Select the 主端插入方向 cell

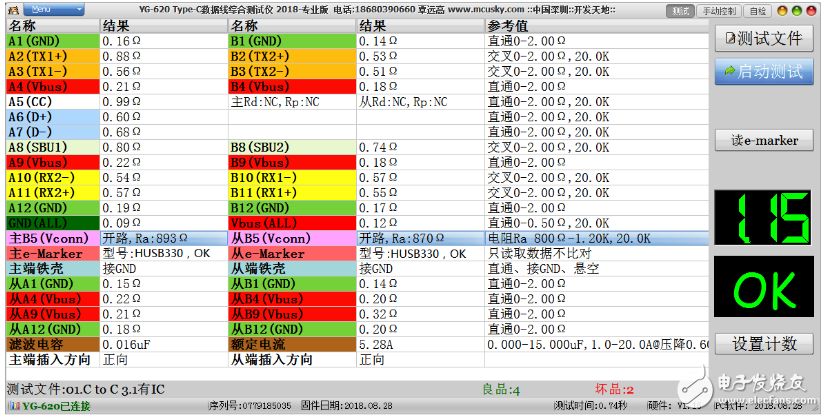(53, 360)
